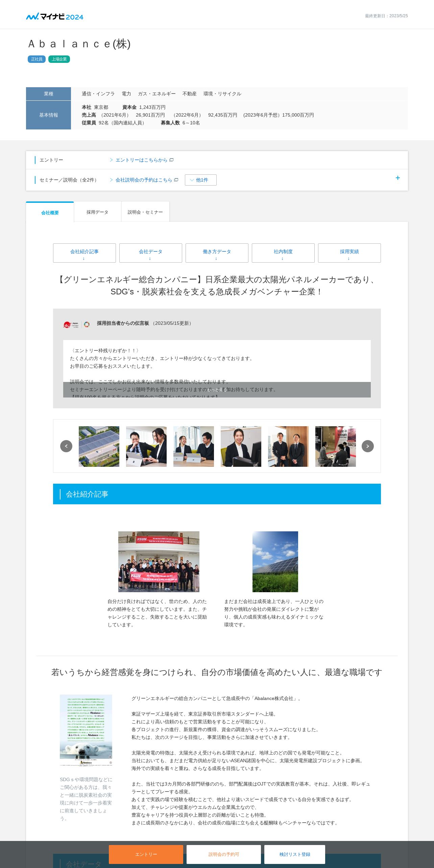Click the 業種 label cell
The width and height of the screenshot is (434, 868).
click(48, 94)
